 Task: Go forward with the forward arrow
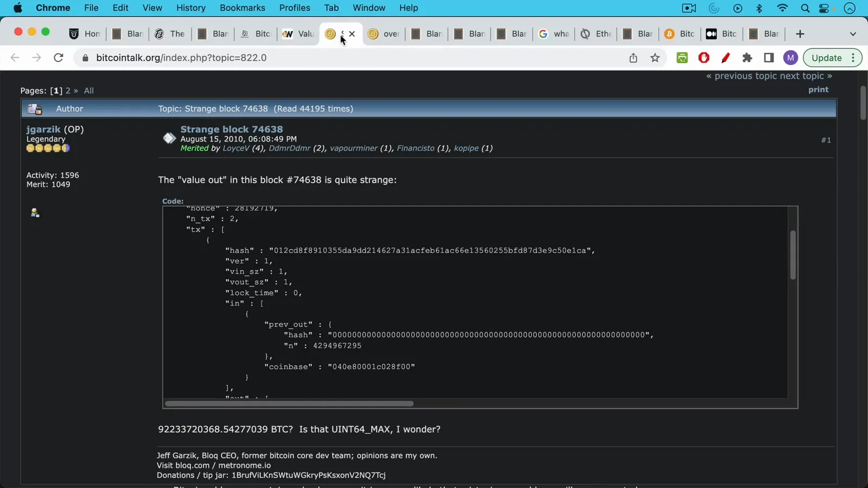(36, 57)
